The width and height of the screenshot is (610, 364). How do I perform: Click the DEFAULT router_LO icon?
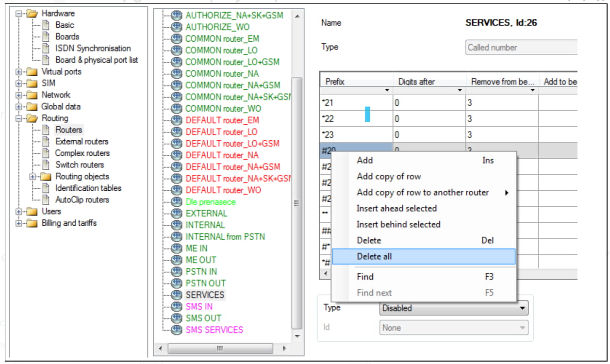pyautogui.click(x=177, y=132)
